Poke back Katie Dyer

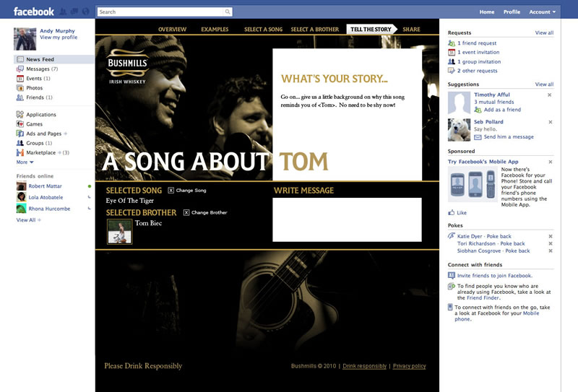click(x=499, y=236)
